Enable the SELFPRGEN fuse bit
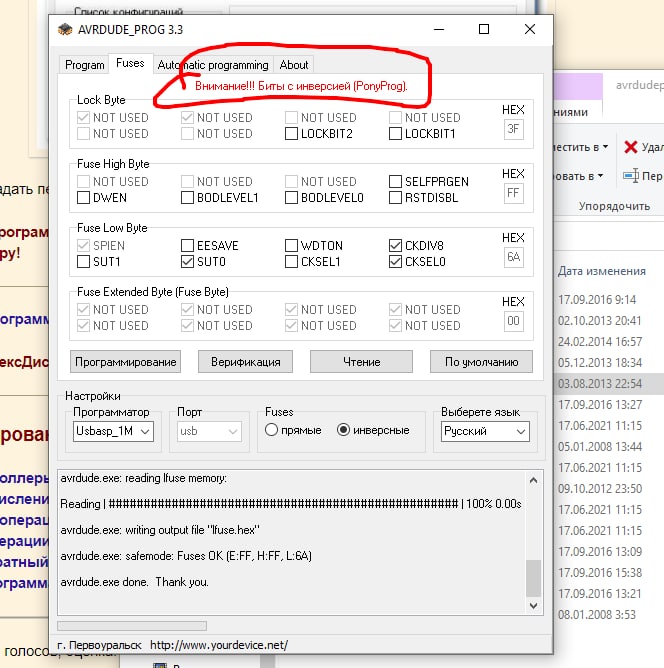Viewport: 664px width, 668px height. click(395, 181)
